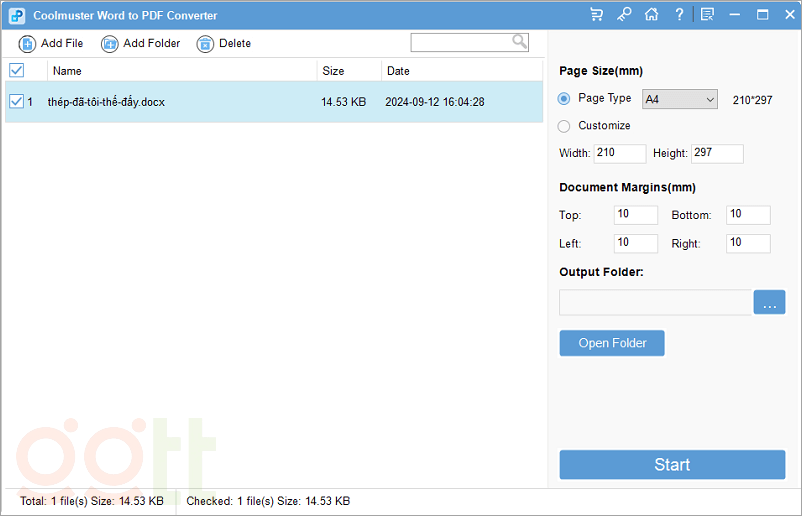Click the shopping cart purchase icon
Image resolution: width=802 pixels, height=516 pixels.
pyautogui.click(x=597, y=15)
